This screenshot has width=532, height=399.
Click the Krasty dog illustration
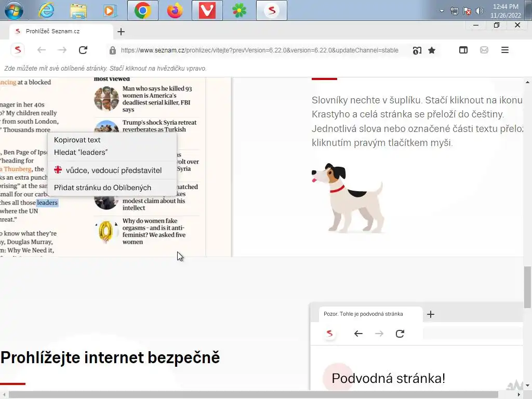coord(348,198)
